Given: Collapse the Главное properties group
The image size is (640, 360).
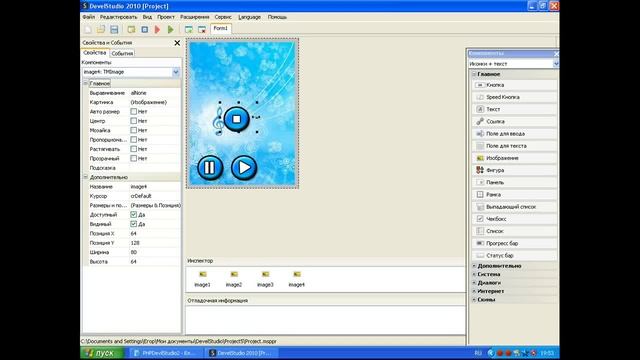Looking at the screenshot, I should tap(86, 83).
